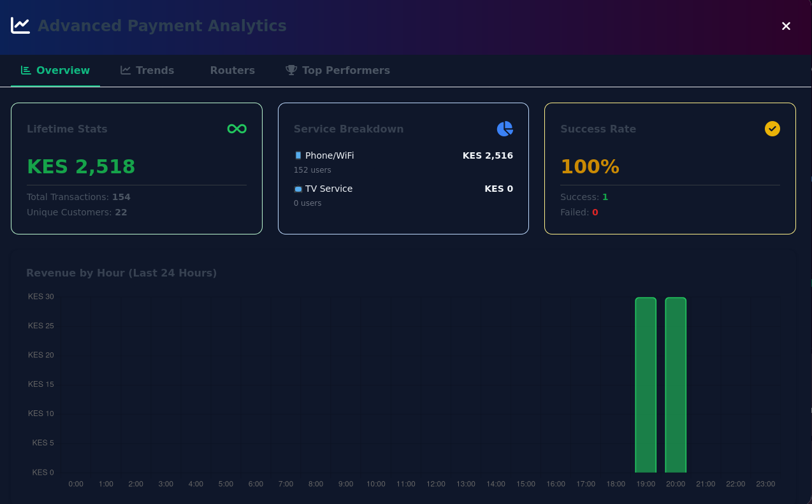
Task: Click the Revenue by Hour chart title
Action: pyautogui.click(x=121, y=273)
